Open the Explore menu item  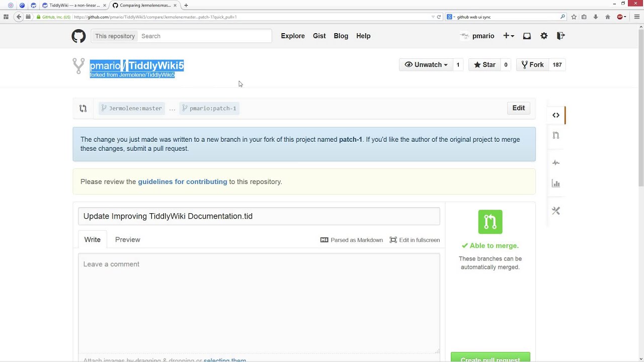293,36
